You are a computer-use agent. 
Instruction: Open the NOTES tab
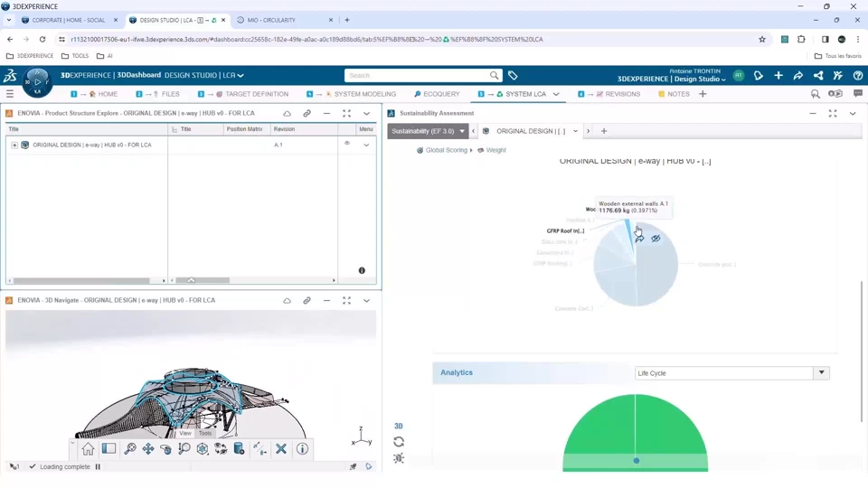click(674, 94)
